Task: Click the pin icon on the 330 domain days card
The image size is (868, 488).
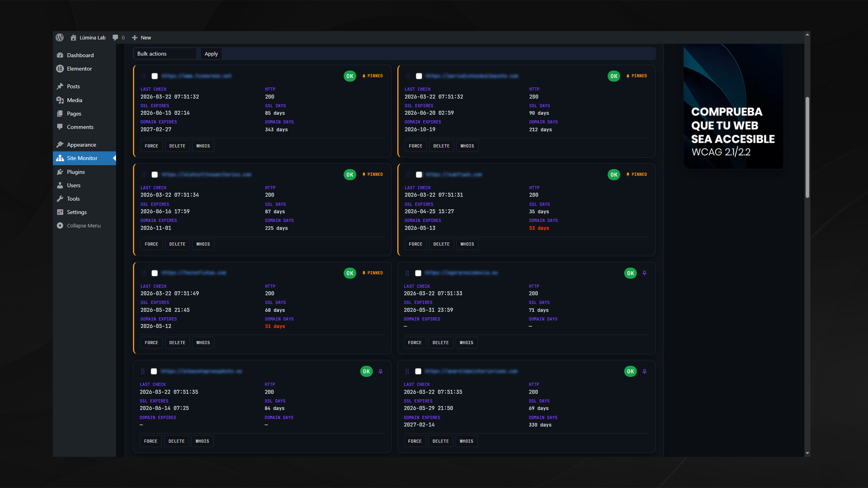Action: pos(644,371)
